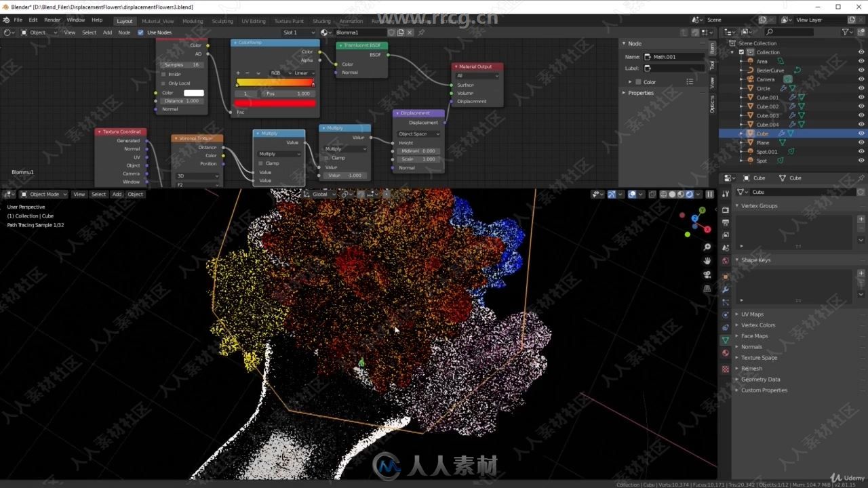
Task: Open the Render menu
Action: click(x=52, y=20)
